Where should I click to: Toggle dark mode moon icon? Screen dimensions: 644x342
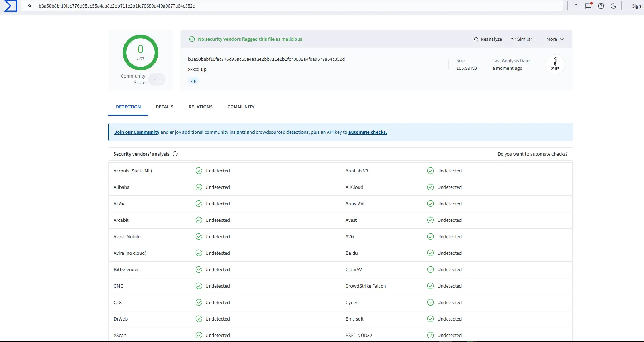[613, 6]
